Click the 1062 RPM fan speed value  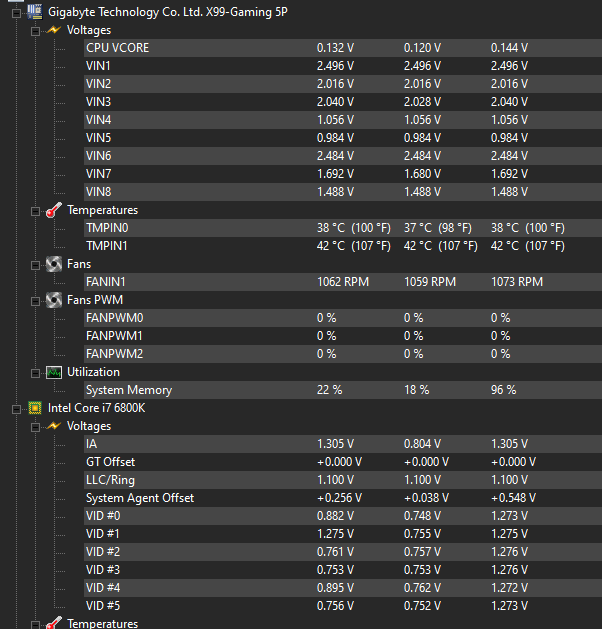343,282
